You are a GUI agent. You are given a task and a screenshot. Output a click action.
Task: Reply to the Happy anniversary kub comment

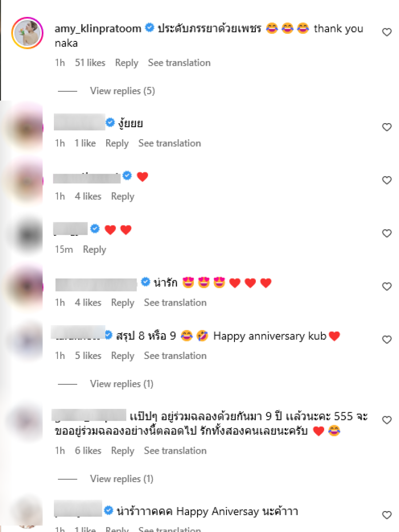(123, 355)
